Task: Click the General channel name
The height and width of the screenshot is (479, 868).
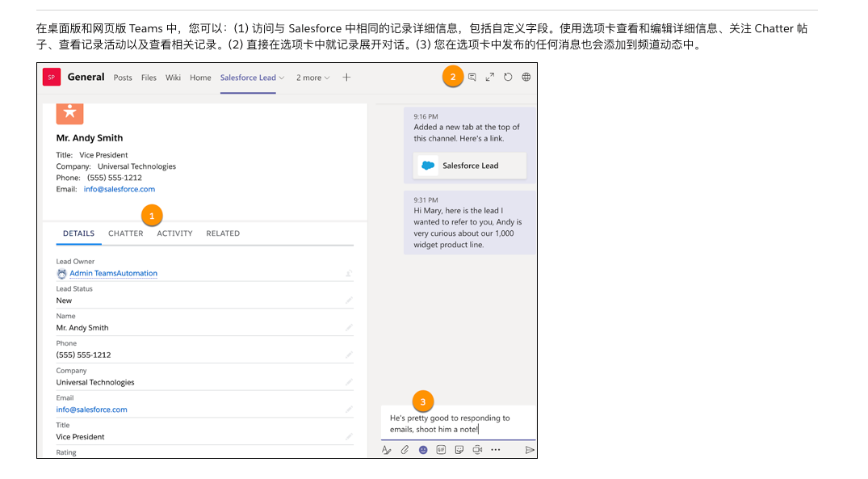Action: click(86, 77)
